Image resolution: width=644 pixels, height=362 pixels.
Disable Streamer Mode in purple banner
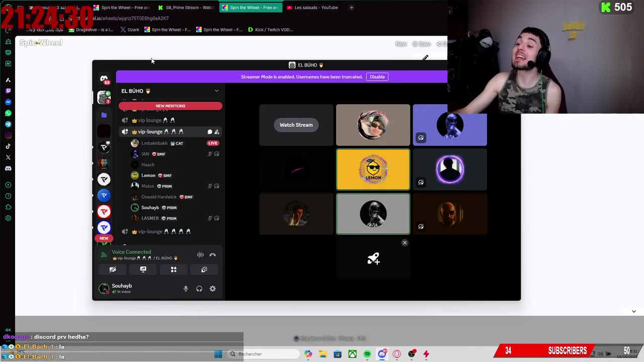tap(377, 77)
